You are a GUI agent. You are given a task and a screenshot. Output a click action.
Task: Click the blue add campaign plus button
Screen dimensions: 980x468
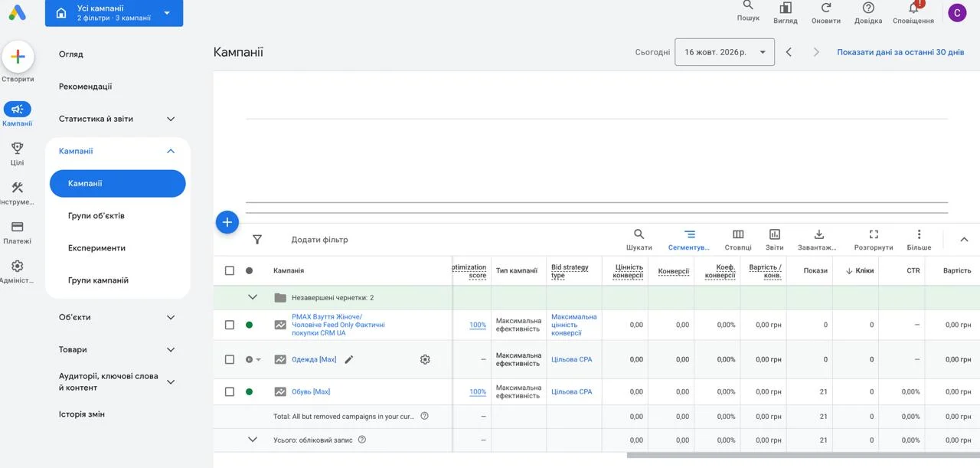pyautogui.click(x=227, y=222)
